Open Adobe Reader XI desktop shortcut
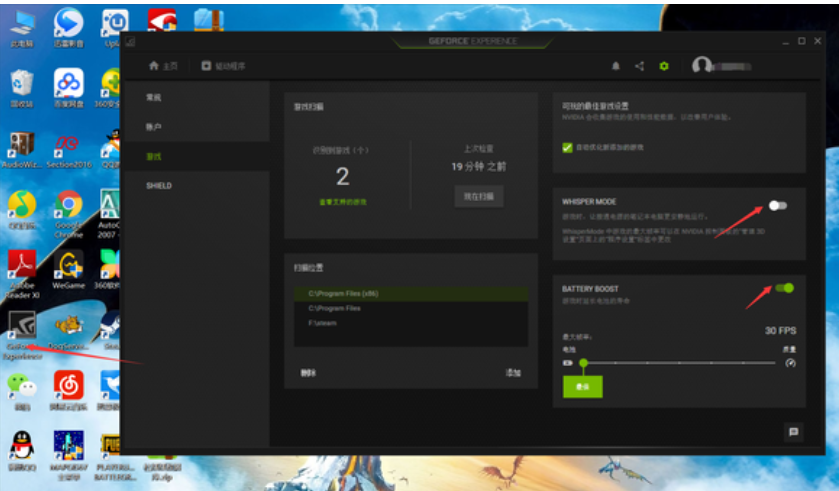 pyautogui.click(x=21, y=268)
